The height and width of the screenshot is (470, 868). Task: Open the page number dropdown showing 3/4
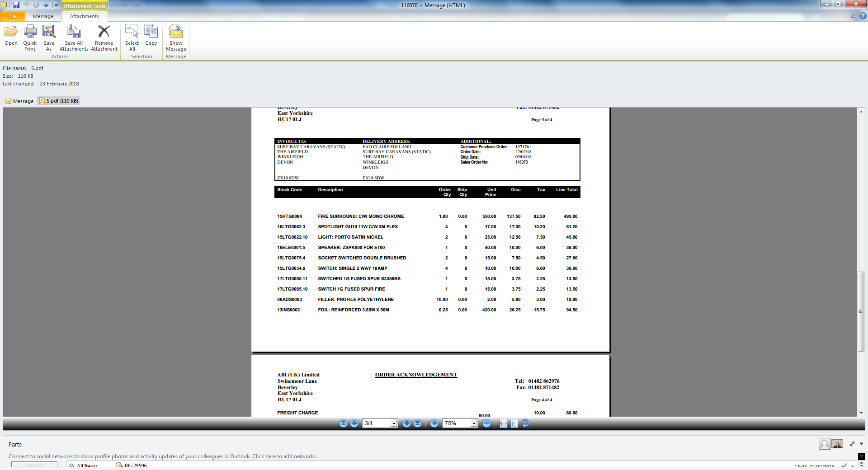tap(394, 423)
